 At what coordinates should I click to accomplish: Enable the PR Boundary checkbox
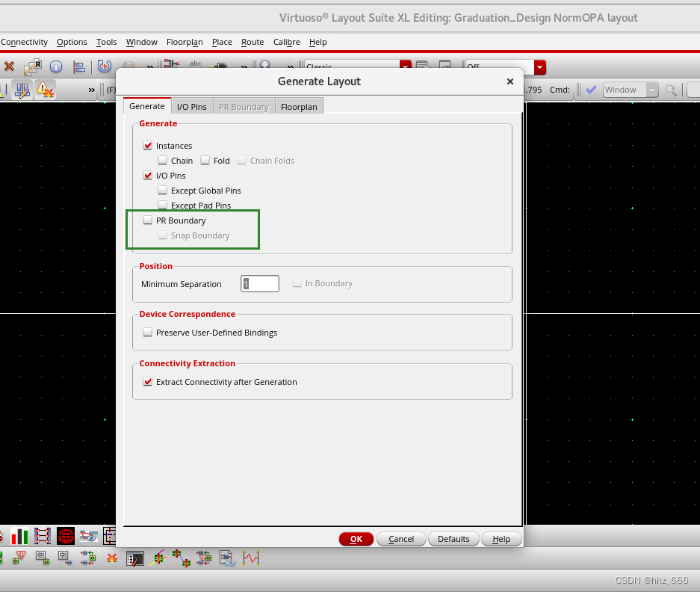(148, 221)
